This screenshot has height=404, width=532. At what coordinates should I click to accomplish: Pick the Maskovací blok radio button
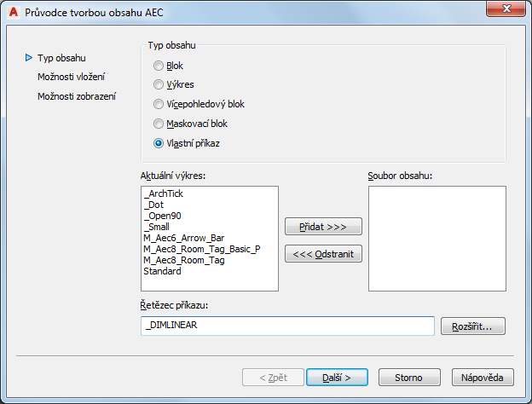point(158,124)
